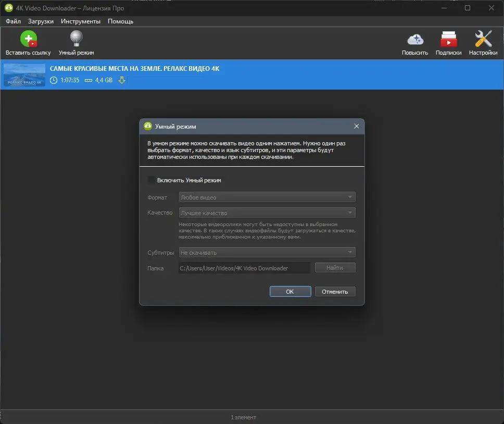The width and height of the screenshot is (504, 424).
Task: Open the Файл menu
Action: click(x=13, y=21)
